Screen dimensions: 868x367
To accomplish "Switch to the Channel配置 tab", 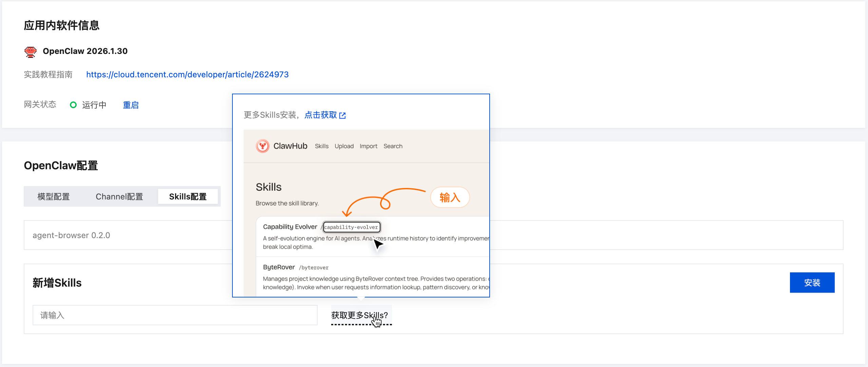I will 119,196.
